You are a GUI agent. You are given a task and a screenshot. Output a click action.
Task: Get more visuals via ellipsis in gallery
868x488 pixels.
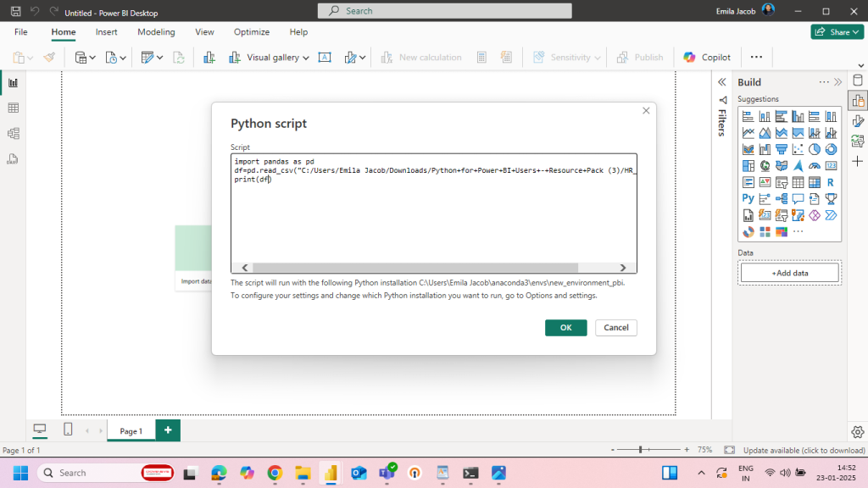click(x=798, y=232)
